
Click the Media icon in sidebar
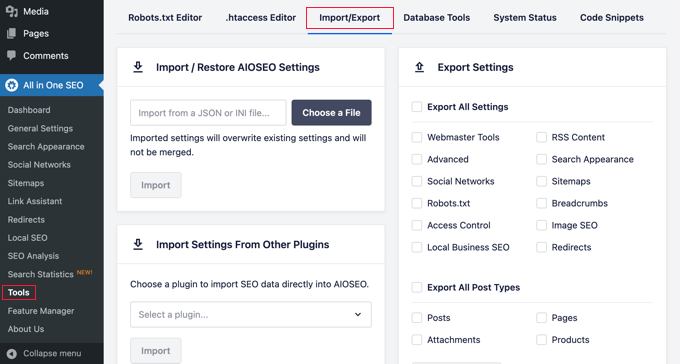click(12, 11)
